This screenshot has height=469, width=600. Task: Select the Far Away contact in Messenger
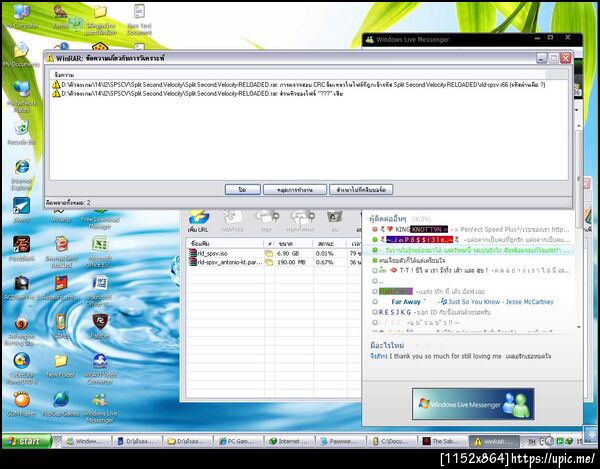coord(463,302)
